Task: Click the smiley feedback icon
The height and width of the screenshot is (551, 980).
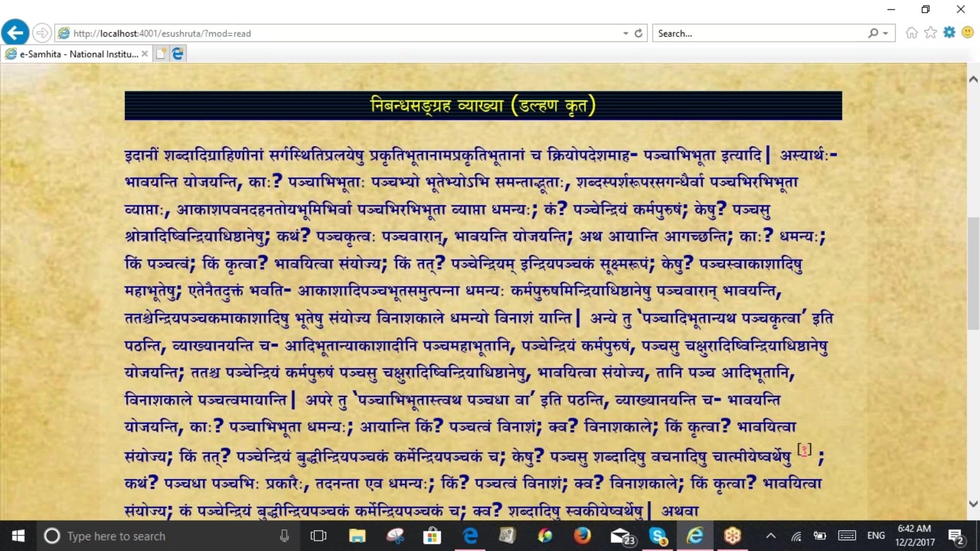Action: pyautogui.click(x=968, y=33)
